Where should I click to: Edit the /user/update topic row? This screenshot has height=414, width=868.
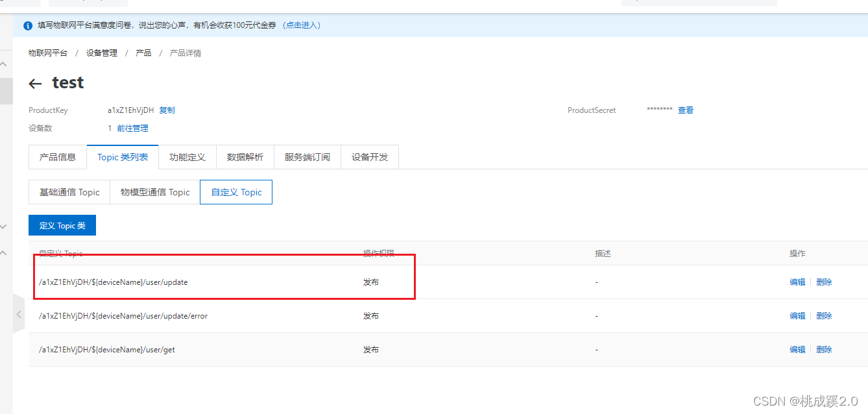[x=797, y=282]
